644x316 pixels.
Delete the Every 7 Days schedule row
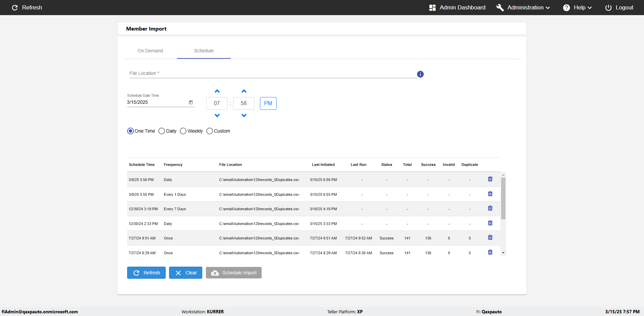point(490,208)
